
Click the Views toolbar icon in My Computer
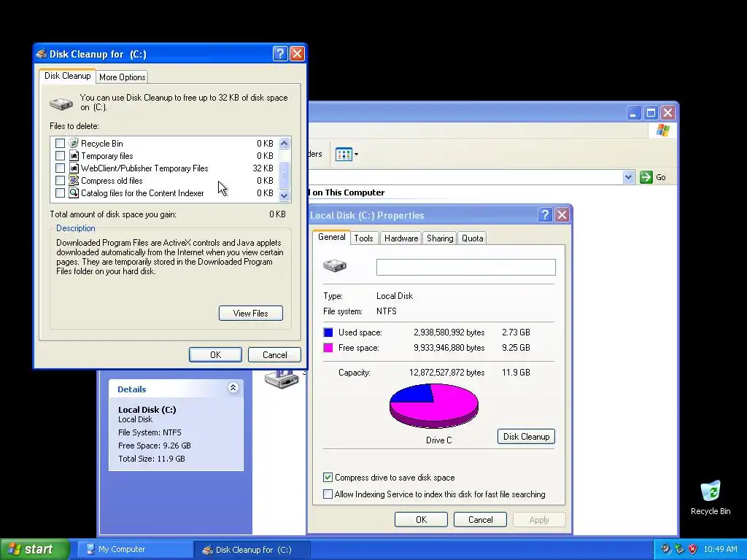coord(344,155)
